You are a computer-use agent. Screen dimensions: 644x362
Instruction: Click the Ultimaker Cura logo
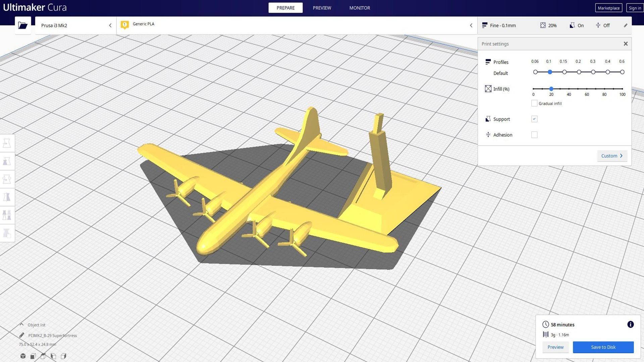click(x=35, y=7)
